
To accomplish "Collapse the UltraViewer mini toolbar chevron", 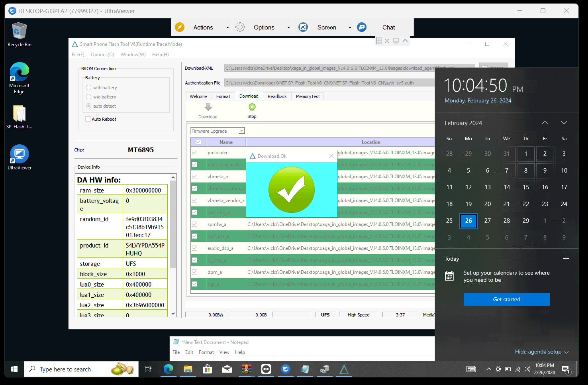I will point(405,41).
